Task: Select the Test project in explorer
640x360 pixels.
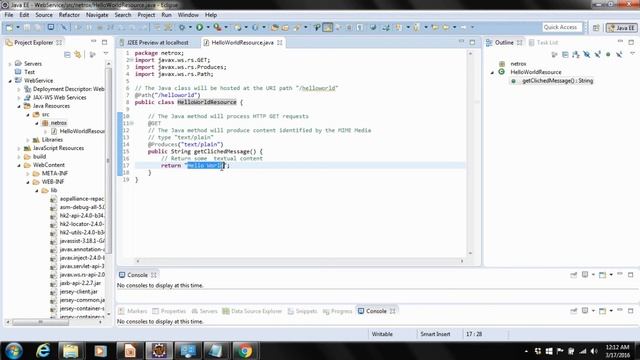Action: [29, 72]
